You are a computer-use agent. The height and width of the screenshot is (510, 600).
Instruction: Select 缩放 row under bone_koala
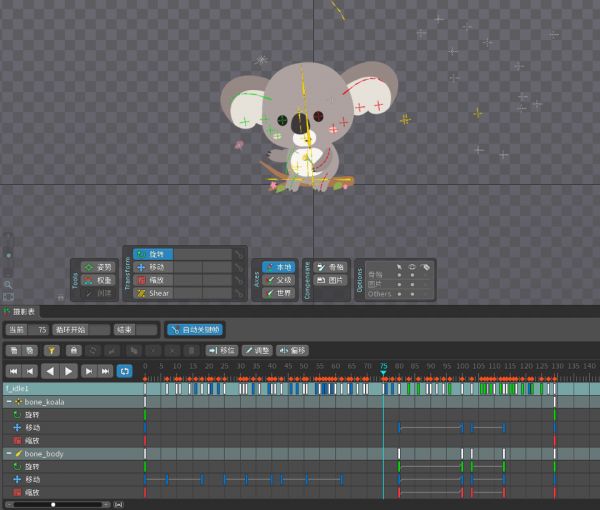[73, 441]
